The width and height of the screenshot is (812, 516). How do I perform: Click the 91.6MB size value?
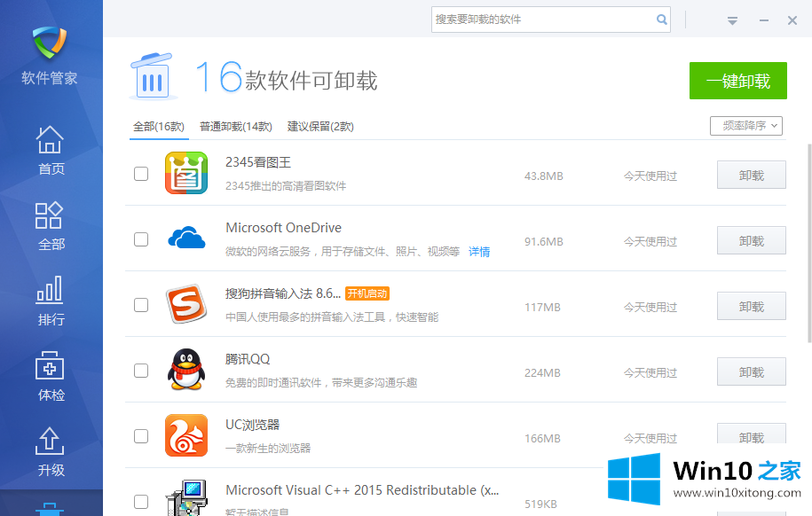(x=543, y=242)
